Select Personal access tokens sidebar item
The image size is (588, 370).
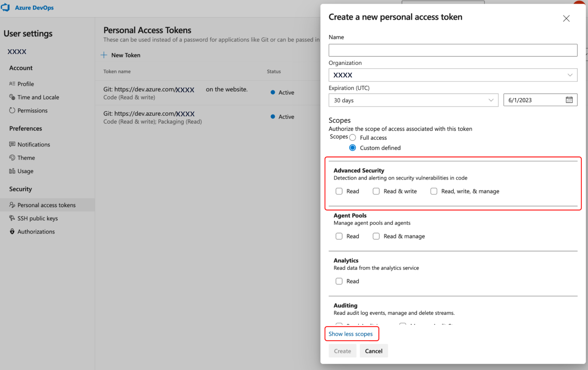46,205
